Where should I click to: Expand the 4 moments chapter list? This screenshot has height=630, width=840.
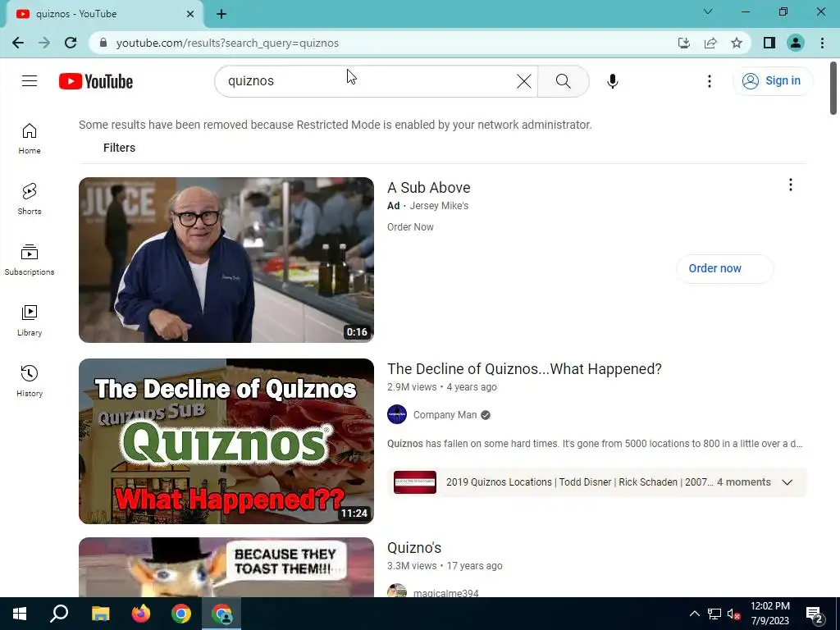pyautogui.click(x=787, y=482)
